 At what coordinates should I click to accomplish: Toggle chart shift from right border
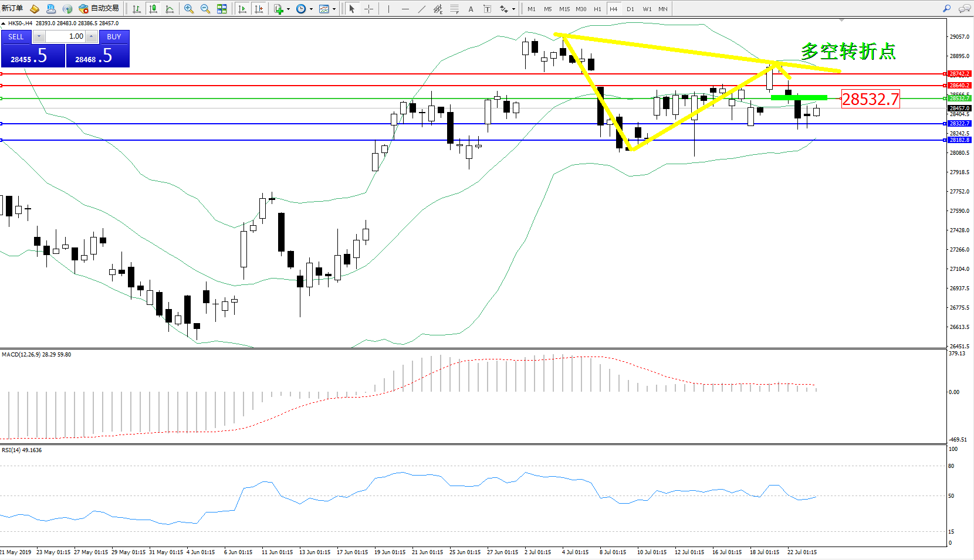tap(259, 9)
